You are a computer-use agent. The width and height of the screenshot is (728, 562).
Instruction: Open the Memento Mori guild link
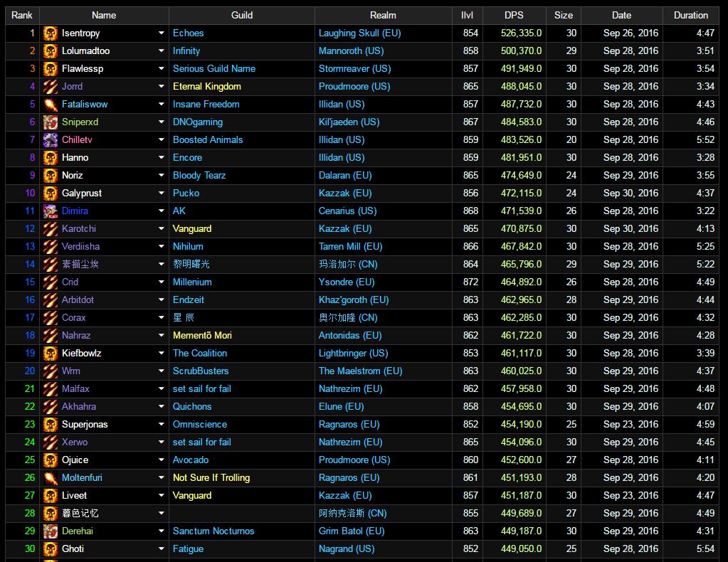202,336
